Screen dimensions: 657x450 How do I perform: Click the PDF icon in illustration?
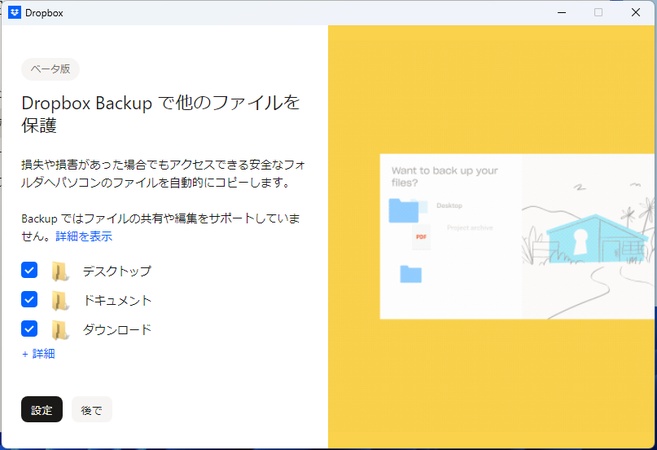421,237
